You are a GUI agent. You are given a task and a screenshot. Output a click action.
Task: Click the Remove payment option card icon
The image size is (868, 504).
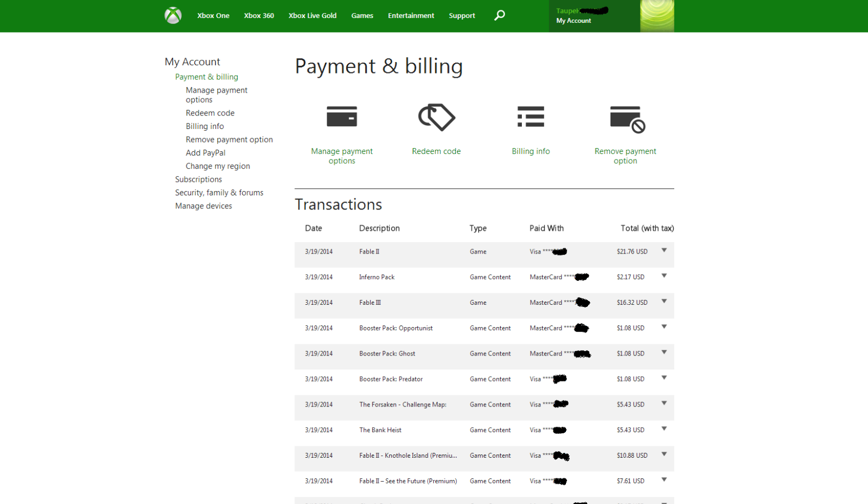[627, 119]
